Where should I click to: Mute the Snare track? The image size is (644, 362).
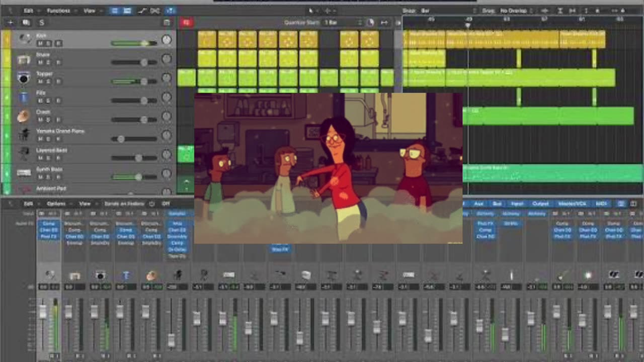pos(40,62)
